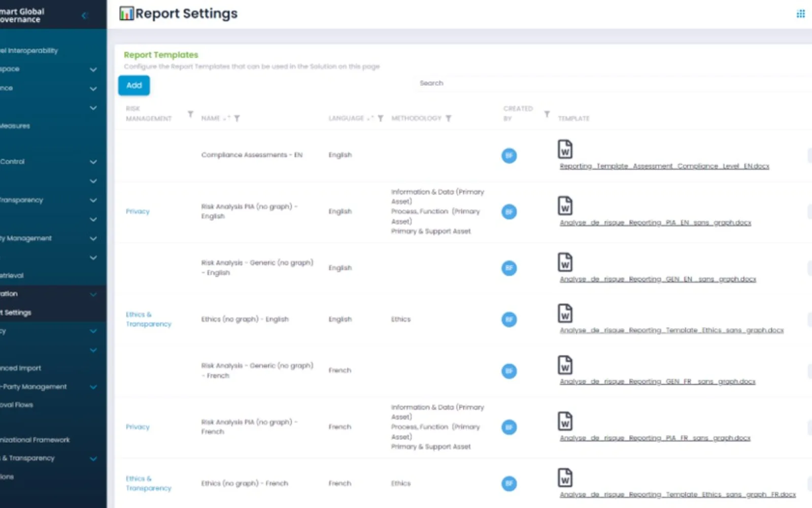
Task: Expand the 'ty Management' sidebar chevron
Action: click(93, 238)
